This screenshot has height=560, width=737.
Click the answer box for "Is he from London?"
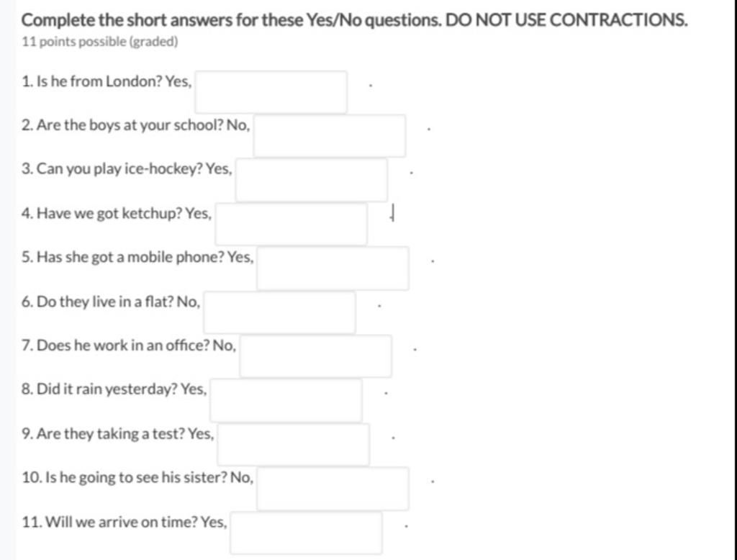point(271,92)
